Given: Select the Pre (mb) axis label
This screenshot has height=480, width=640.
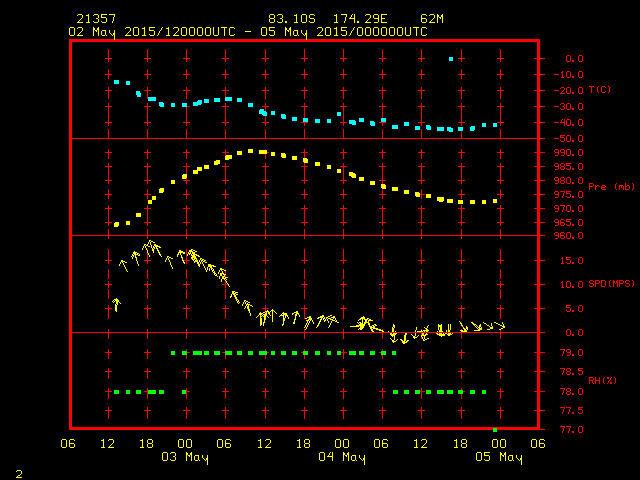Looking at the screenshot, I should [x=611, y=187].
